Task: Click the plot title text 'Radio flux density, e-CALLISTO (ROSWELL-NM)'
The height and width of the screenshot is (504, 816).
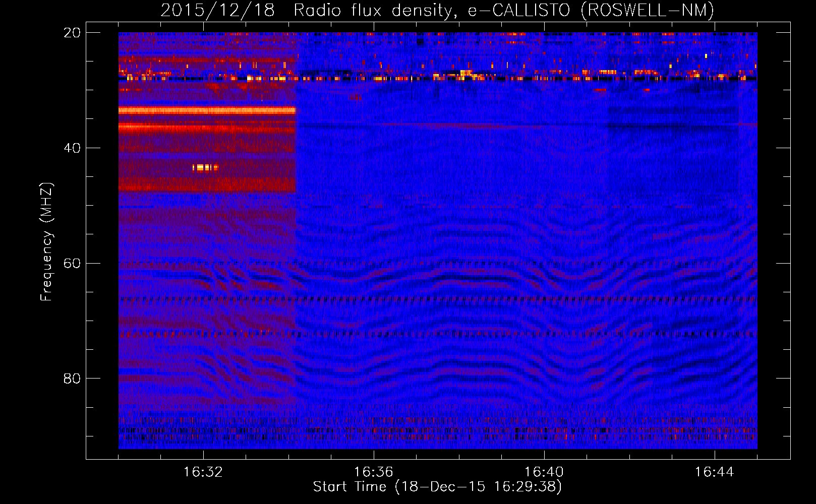Action: (504, 10)
